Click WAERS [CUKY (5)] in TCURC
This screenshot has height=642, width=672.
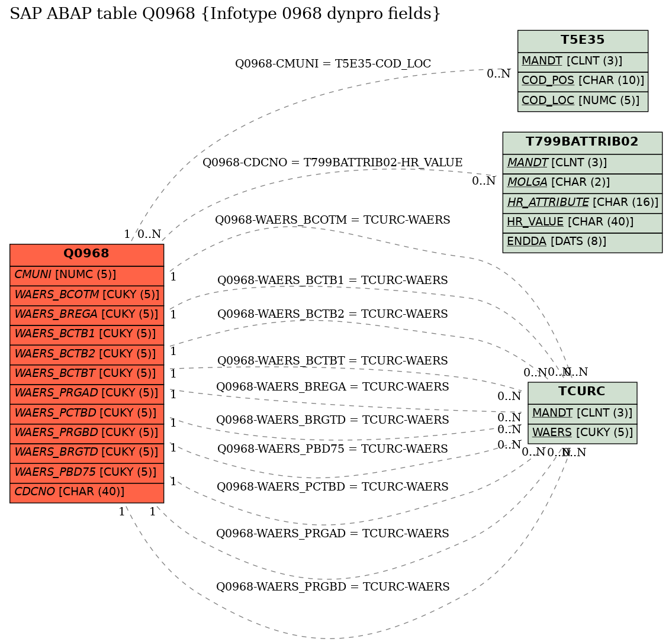click(582, 434)
